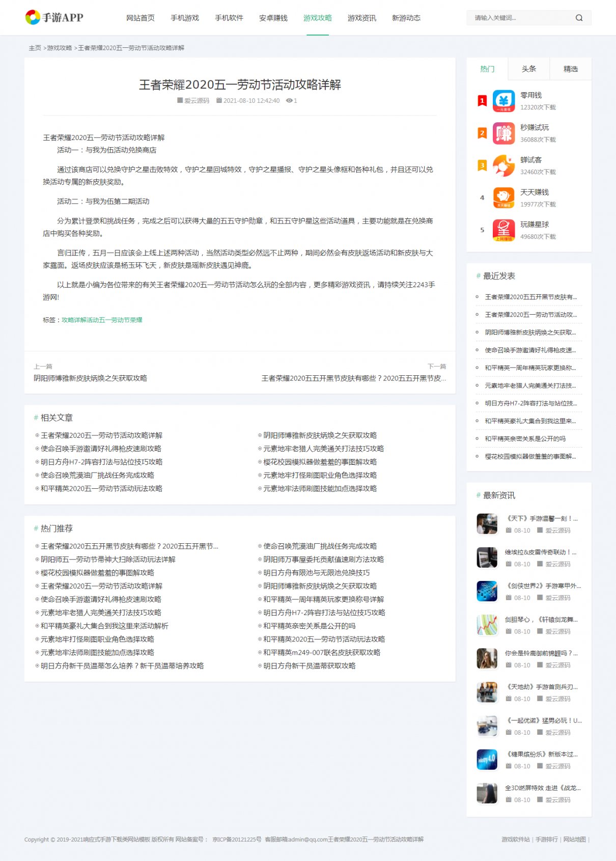The width and height of the screenshot is (616, 861).
Task: Open thumbnail for 维埃拉&皮雷传奇联动 news
Action: 487,558
